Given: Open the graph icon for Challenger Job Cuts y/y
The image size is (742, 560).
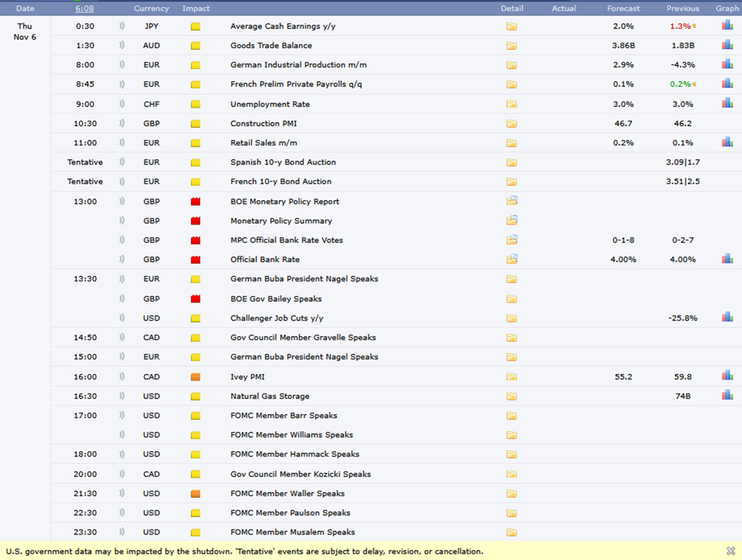Looking at the screenshot, I should click(x=727, y=318).
